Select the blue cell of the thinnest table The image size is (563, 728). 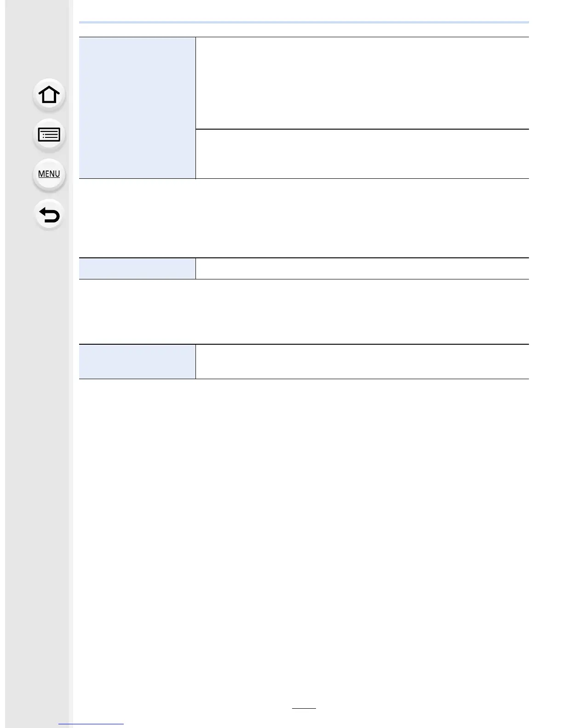click(x=137, y=268)
